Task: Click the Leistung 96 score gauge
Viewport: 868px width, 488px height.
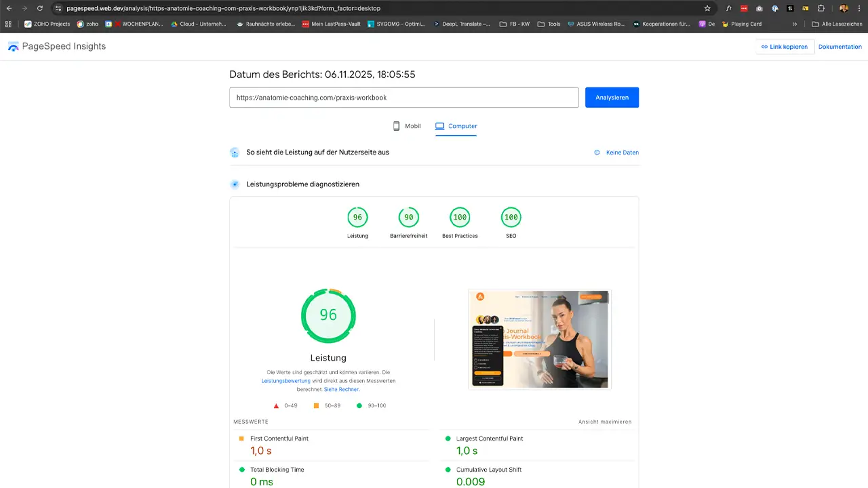Action: pos(357,217)
